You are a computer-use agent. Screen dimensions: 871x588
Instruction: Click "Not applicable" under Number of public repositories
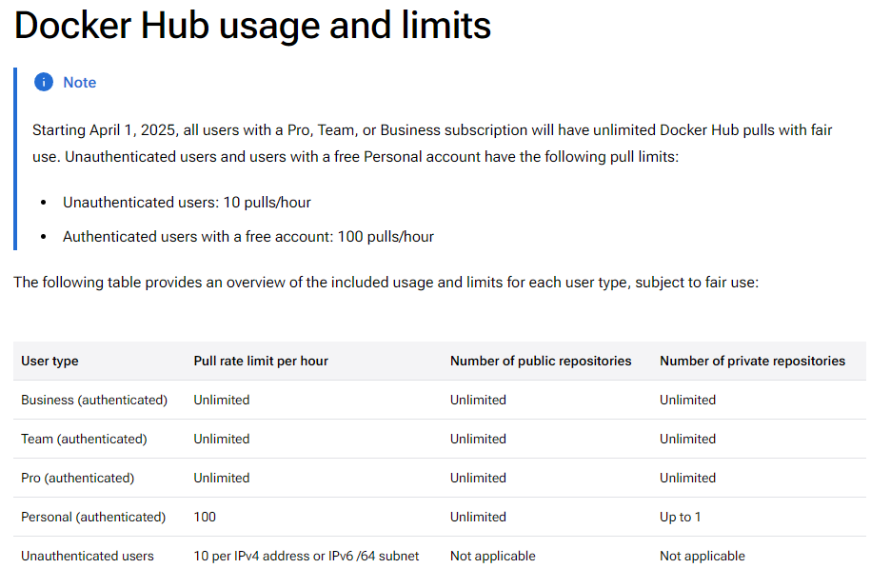click(x=493, y=556)
